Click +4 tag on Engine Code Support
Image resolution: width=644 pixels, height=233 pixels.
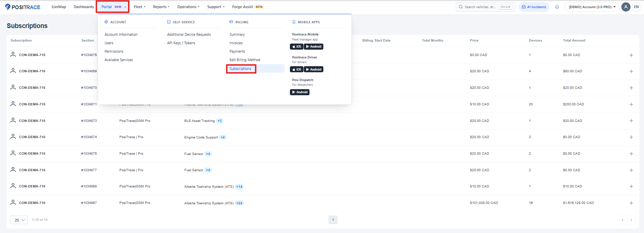click(223, 137)
